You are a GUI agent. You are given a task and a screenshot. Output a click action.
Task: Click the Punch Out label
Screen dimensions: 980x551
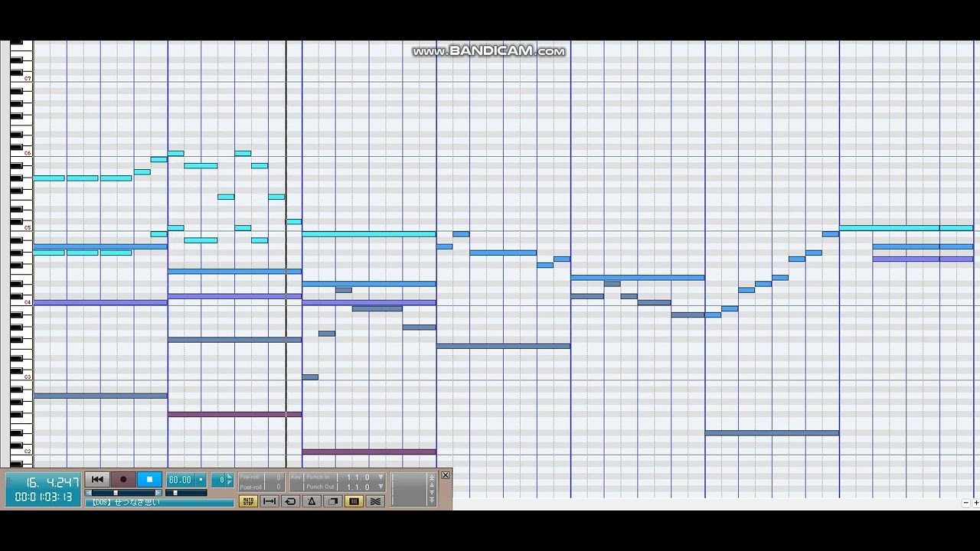coord(319,487)
